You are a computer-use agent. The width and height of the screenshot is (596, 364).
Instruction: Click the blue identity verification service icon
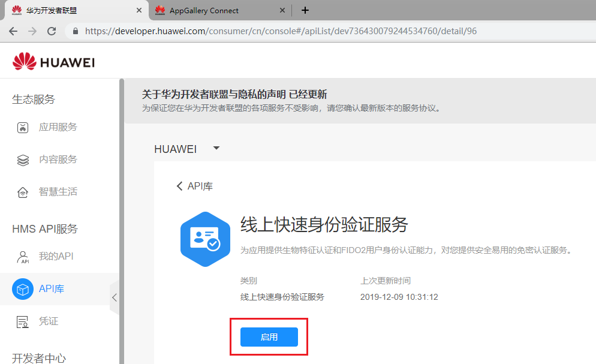click(x=204, y=239)
